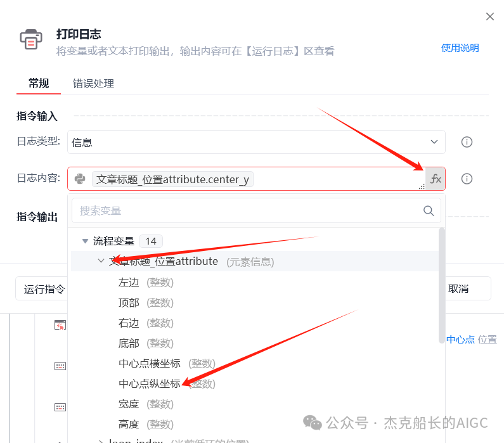Viewport: 504px width, 443px height.
Task: Click the printer icon of 打印日志
Action: tap(31, 39)
